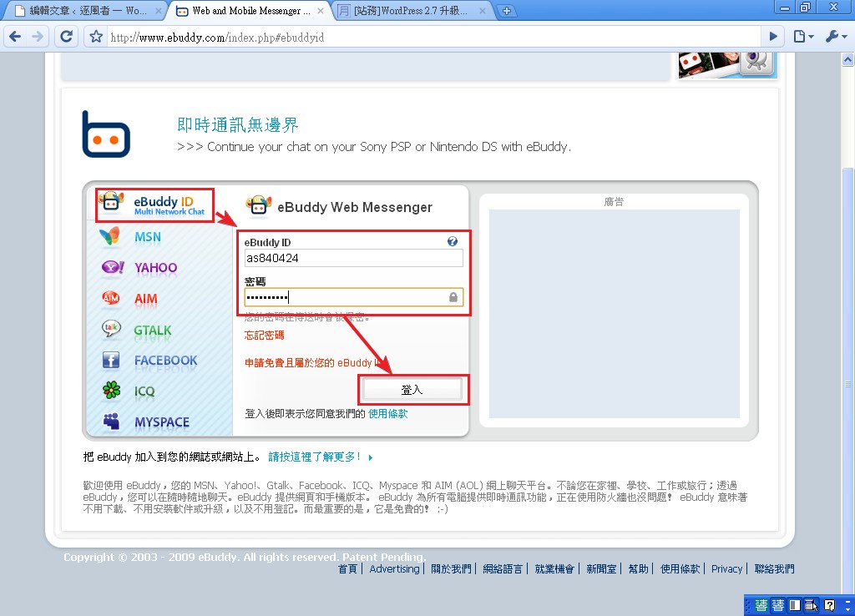Click the eBuddy Web Messenger mascot icon
The image size is (855, 616).
(259, 205)
